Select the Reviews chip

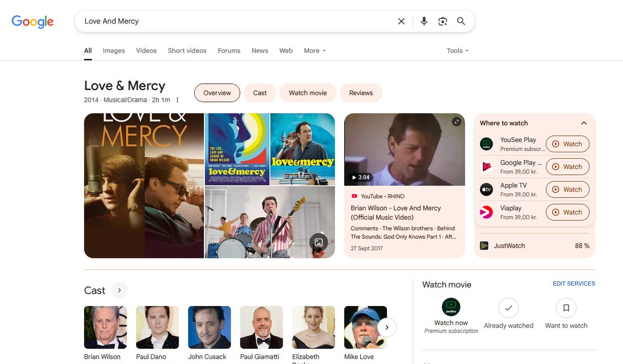361,93
